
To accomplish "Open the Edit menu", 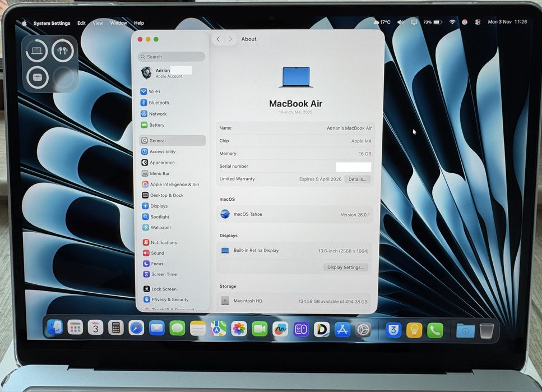I will (82, 23).
